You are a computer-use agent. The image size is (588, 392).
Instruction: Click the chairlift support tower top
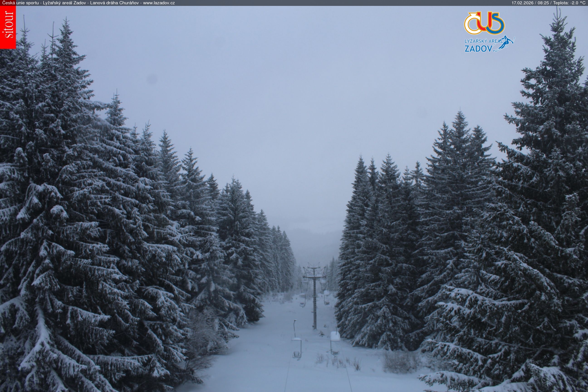click(314, 270)
